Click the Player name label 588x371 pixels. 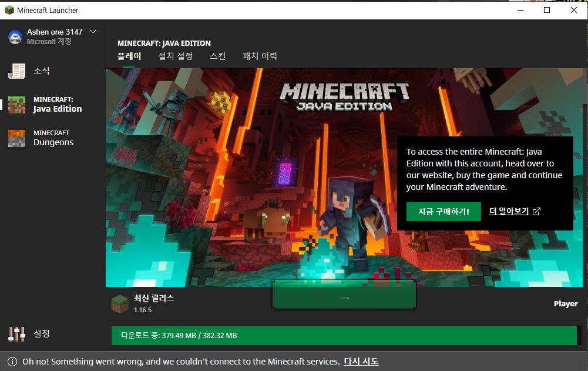[566, 304]
